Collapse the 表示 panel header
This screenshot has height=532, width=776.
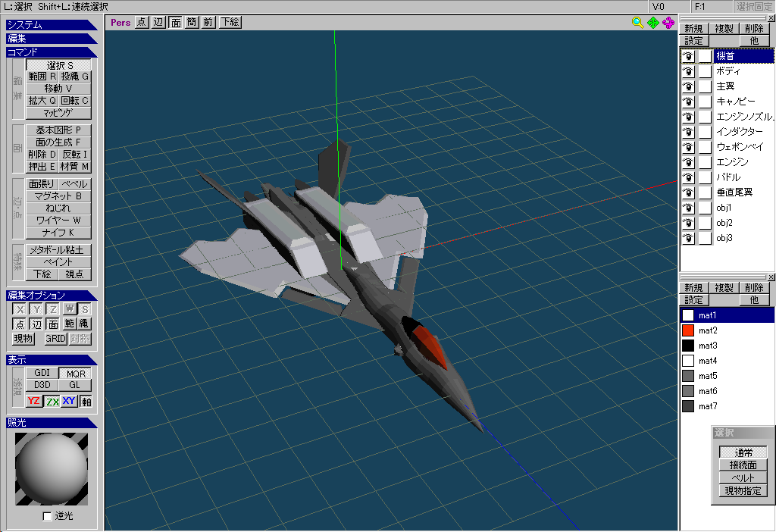(x=52, y=360)
